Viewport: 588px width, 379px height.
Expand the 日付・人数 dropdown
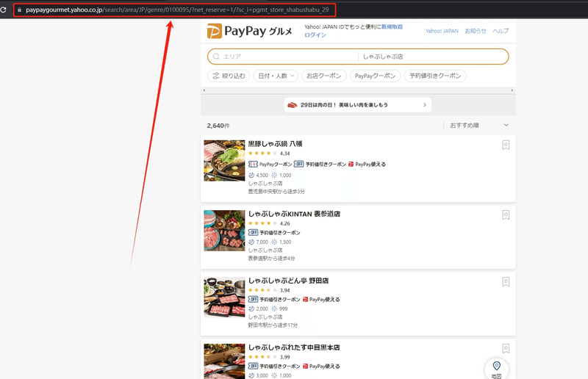(276, 76)
